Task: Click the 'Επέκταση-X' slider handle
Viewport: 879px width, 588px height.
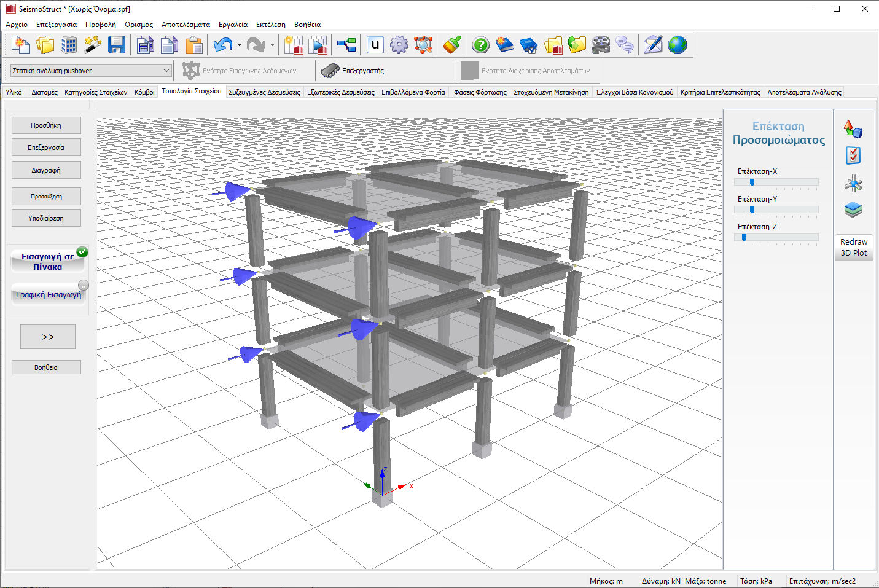Action: coord(752,182)
